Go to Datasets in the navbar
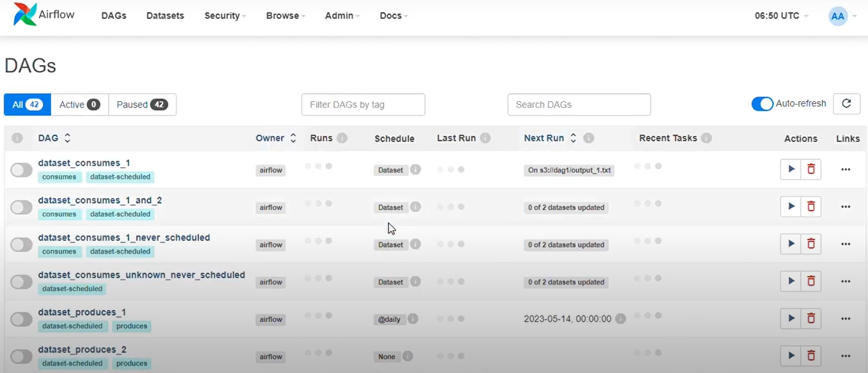The width and height of the screenshot is (868, 373). pos(165,16)
